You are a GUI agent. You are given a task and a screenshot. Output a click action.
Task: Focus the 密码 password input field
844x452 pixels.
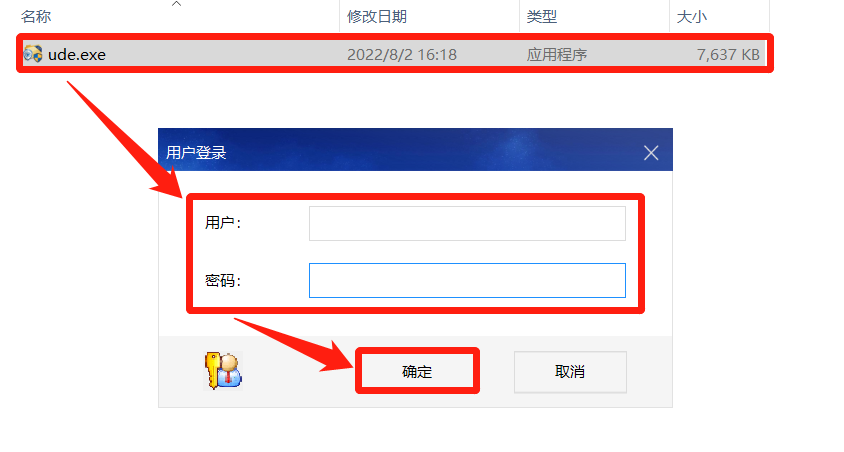pos(467,280)
